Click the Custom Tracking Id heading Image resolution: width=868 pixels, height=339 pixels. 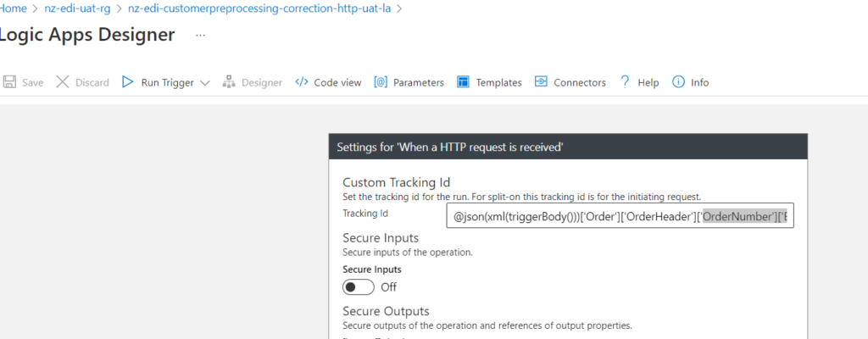(397, 183)
